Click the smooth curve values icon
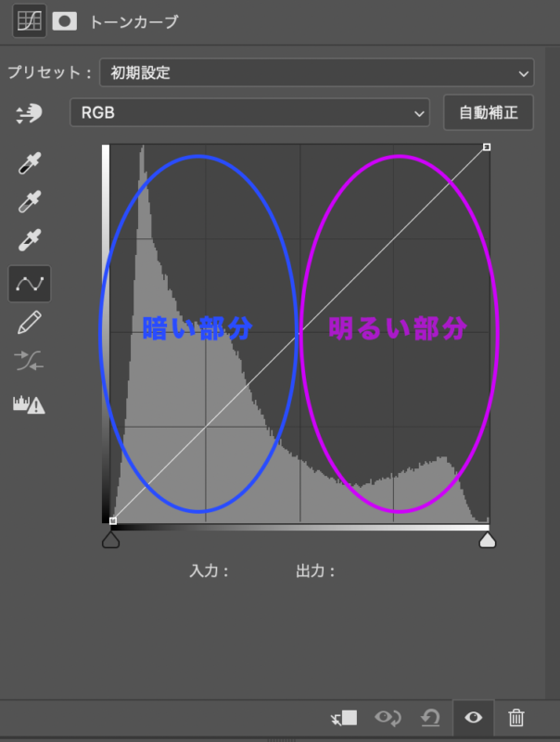Image resolution: width=560 pixels, height=742 pixels. 29,361
